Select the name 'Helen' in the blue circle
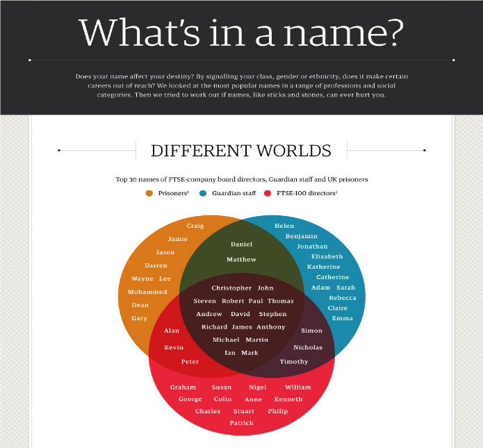 pyautogui.click(x=284, y=226)
